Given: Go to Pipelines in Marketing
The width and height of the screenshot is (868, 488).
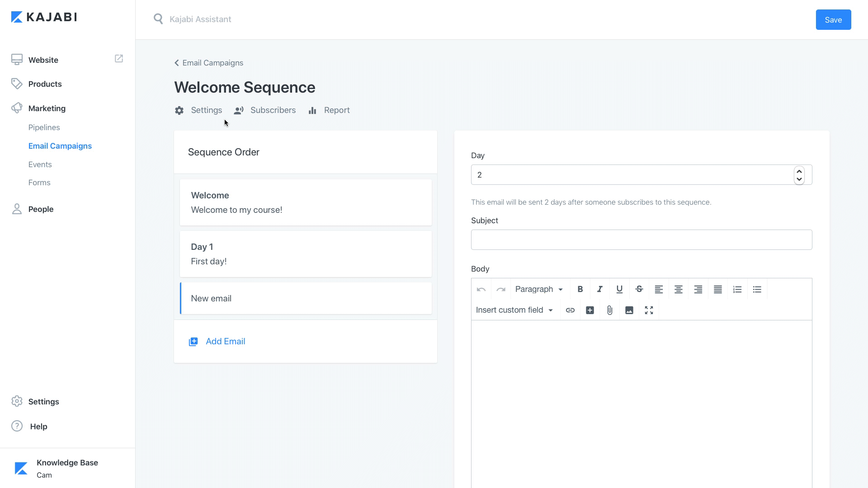Looking at the screenshot, I should 44,127.
